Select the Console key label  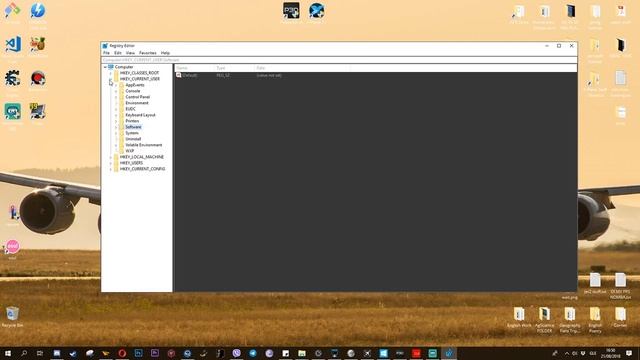tap(133, 91)
